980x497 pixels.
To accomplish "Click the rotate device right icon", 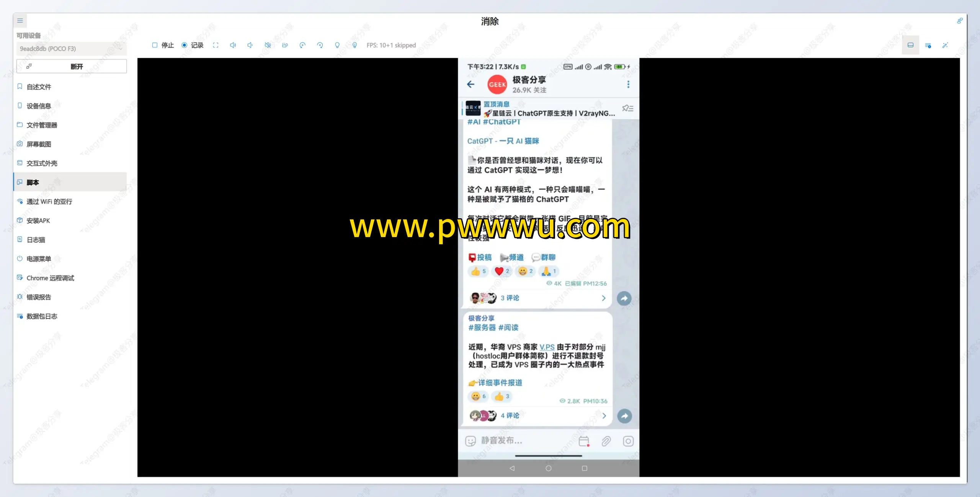I will click(320, 45).
